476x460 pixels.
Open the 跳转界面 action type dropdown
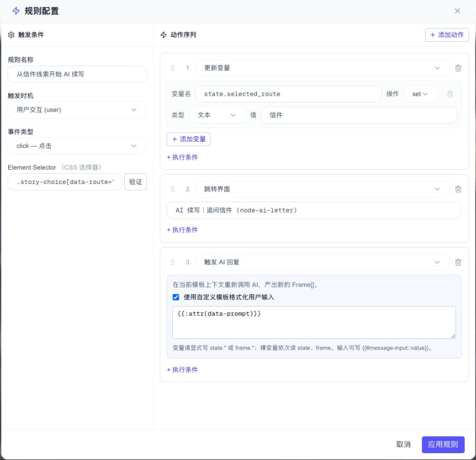point(323,189)
